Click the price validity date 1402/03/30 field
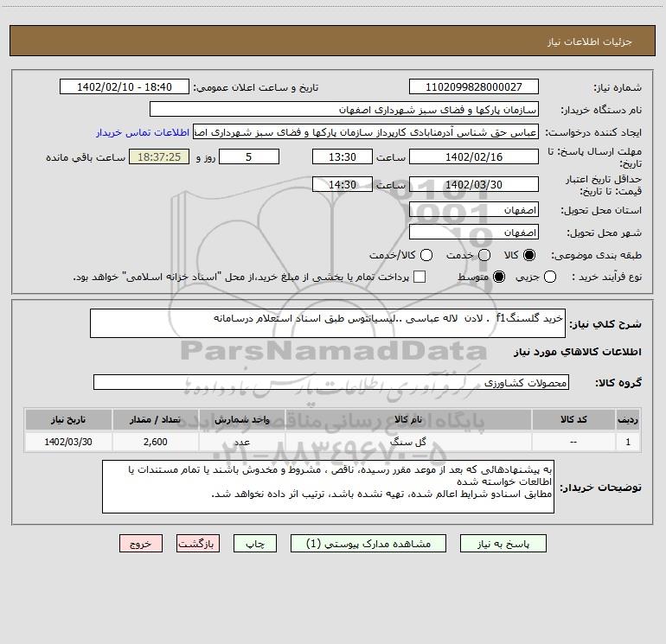Screen dimensions: 666x644 point(474,185)
